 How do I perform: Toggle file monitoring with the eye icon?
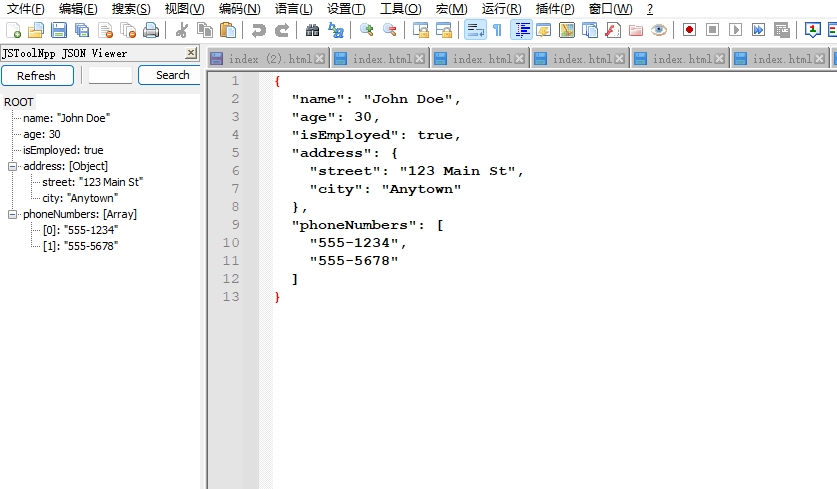pyautogui.click(x=659, y=30)
